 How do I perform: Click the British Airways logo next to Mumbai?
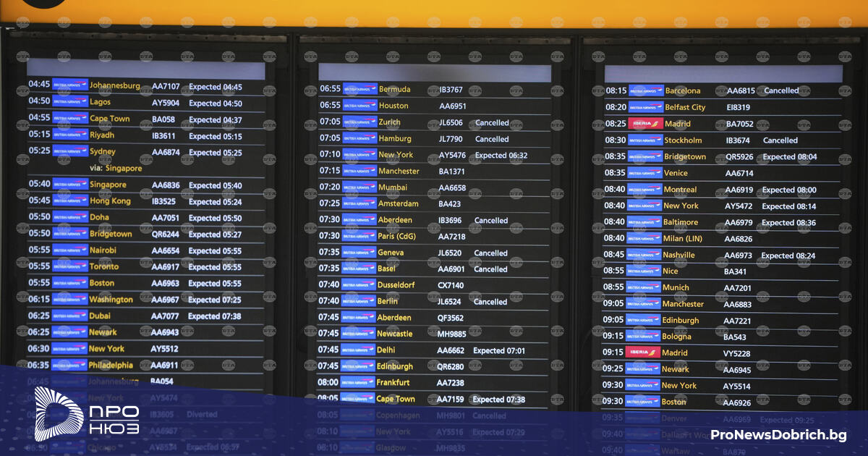pos(359,187)
